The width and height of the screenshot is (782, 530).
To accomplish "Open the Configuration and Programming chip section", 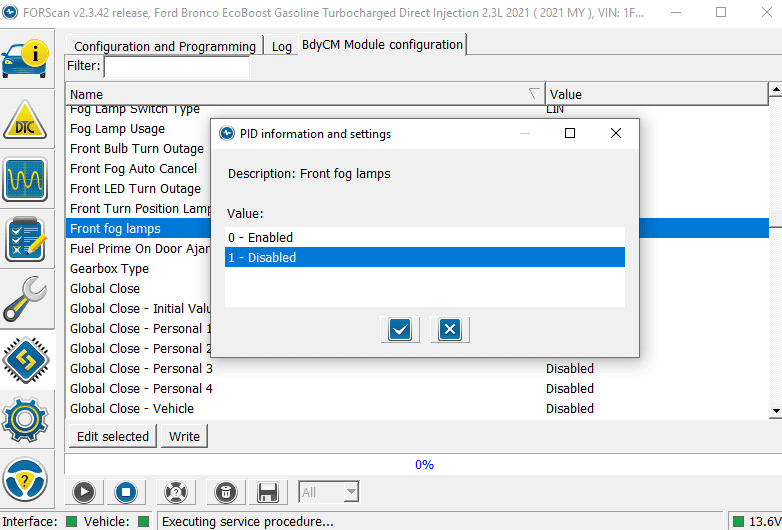I will (25, 360).
